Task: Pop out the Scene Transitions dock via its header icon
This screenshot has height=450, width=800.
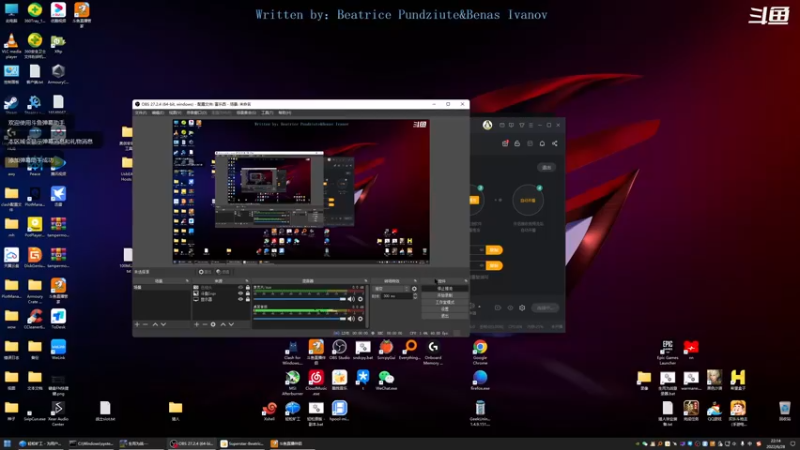Action: click(x=415, y=281)
